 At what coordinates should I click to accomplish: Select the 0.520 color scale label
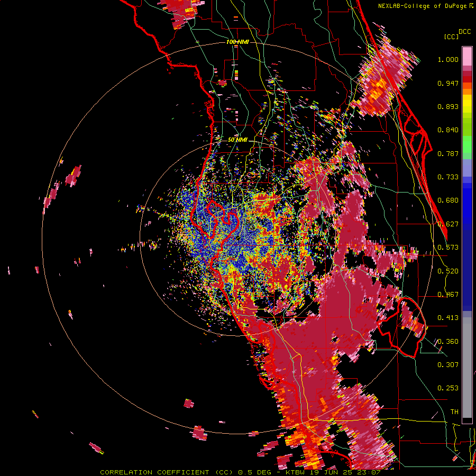(x=448, y=271)
